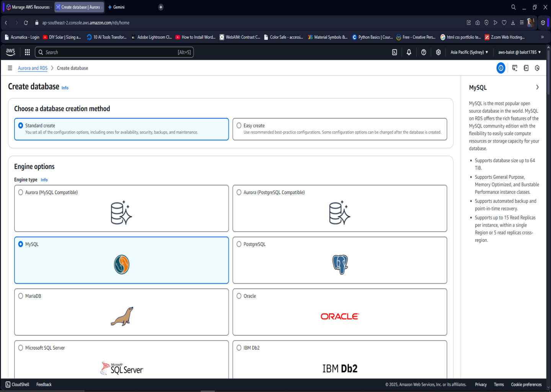Switch to the Create database Aurora tab
Screen dimensions: 551x392
click(79, 7)
